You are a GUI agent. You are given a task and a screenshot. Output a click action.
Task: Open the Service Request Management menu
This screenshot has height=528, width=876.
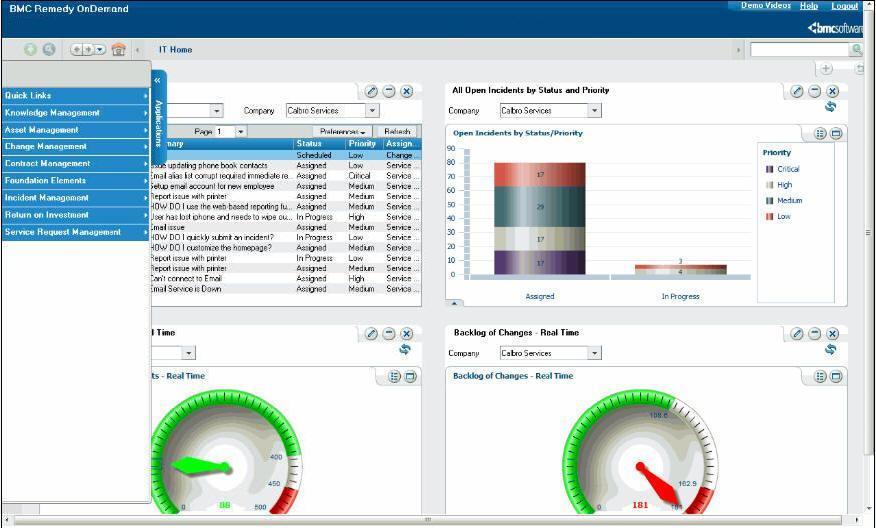click(x=75, y=232)
